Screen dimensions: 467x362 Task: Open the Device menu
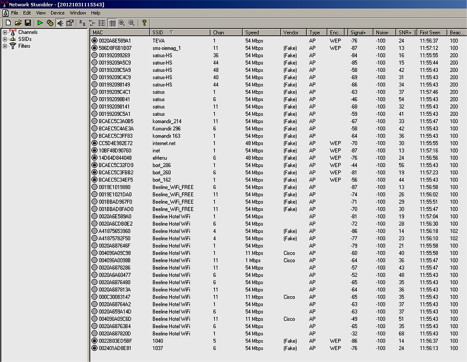point(57,13)
